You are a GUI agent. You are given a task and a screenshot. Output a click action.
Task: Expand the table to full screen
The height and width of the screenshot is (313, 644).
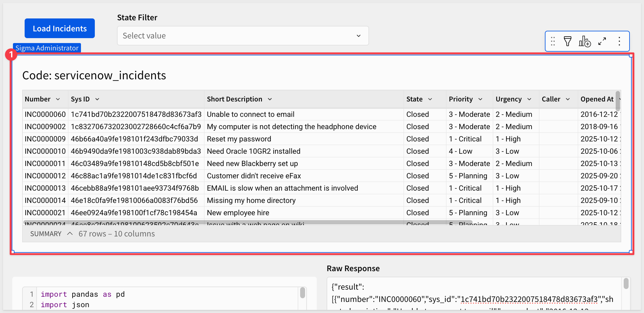click(602, 41)
